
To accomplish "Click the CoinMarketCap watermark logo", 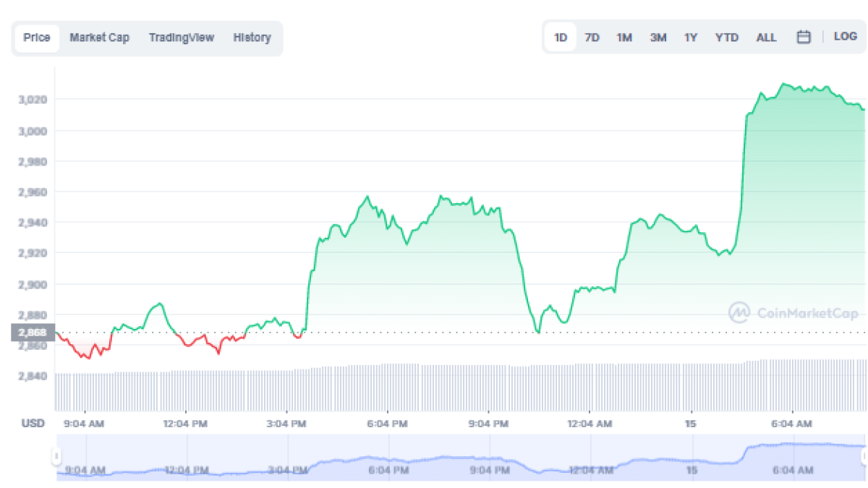I will point(793,312).
